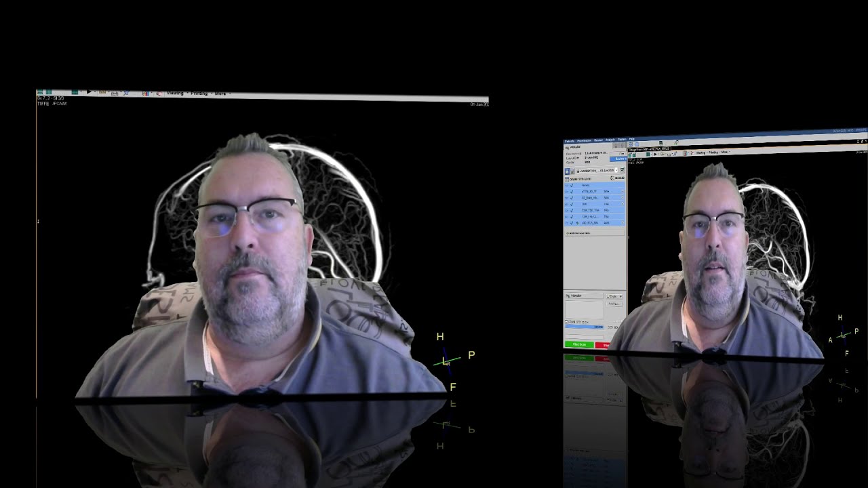Open the Patients menu in right window
Screen dimensions: 868x488
coord(570,141)
